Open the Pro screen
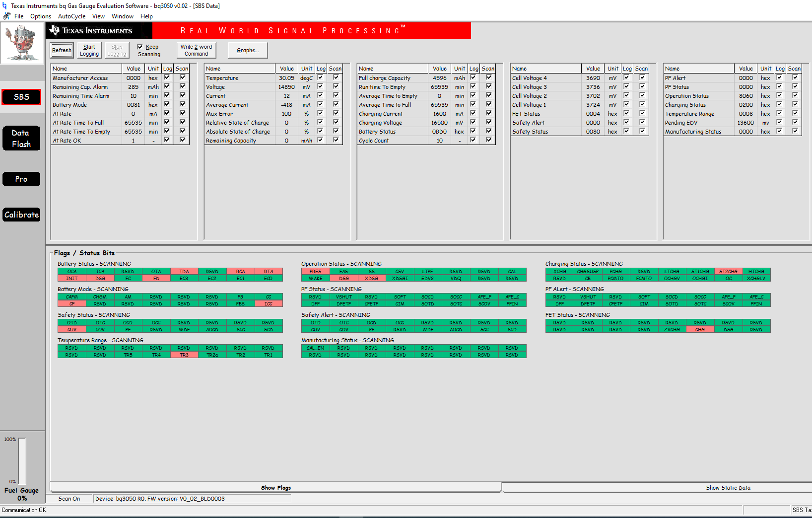 [x=21, y=179]
